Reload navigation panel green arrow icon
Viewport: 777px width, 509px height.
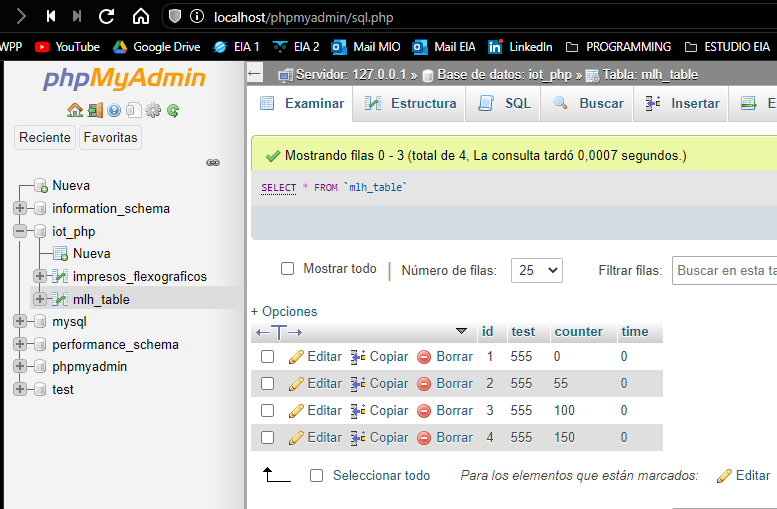(173, 110)
